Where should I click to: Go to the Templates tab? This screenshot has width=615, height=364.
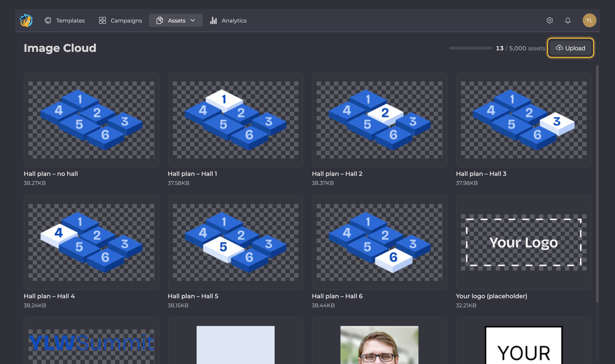[64, 20]
